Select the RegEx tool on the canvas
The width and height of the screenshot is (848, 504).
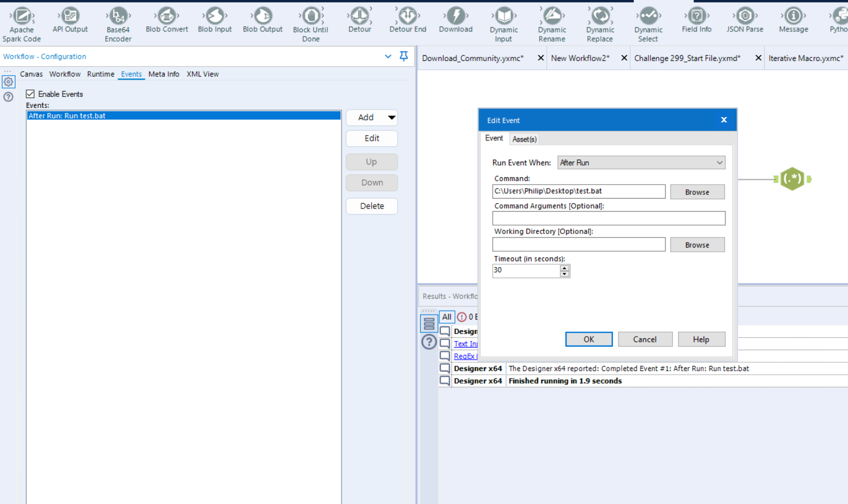(x=792, y=179)
